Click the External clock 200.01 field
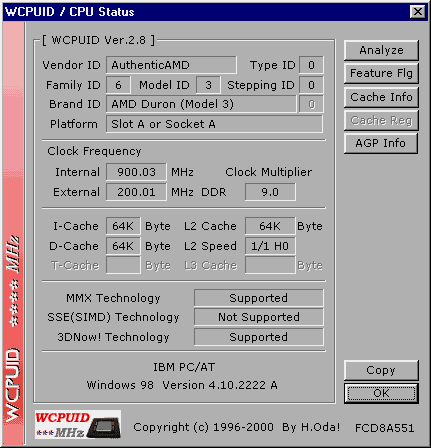The width and height of the screenshot is (431, 448). (136, 192)
